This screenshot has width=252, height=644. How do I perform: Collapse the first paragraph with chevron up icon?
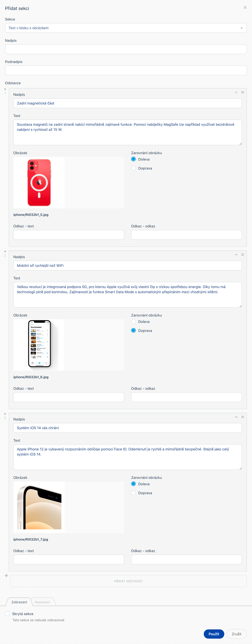(x=236, y=92)
